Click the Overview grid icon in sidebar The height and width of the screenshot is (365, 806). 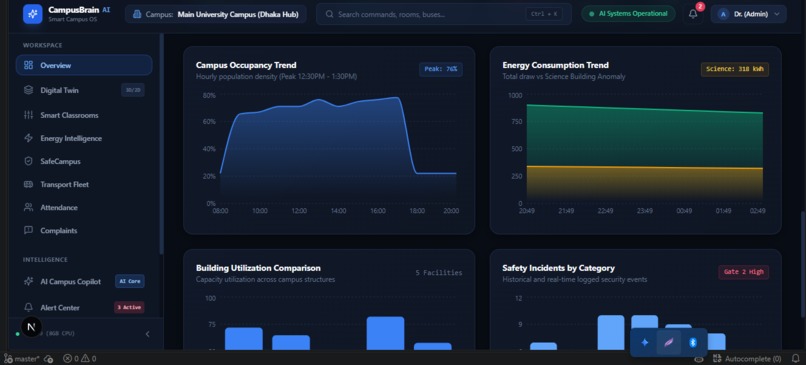(29, 65)
